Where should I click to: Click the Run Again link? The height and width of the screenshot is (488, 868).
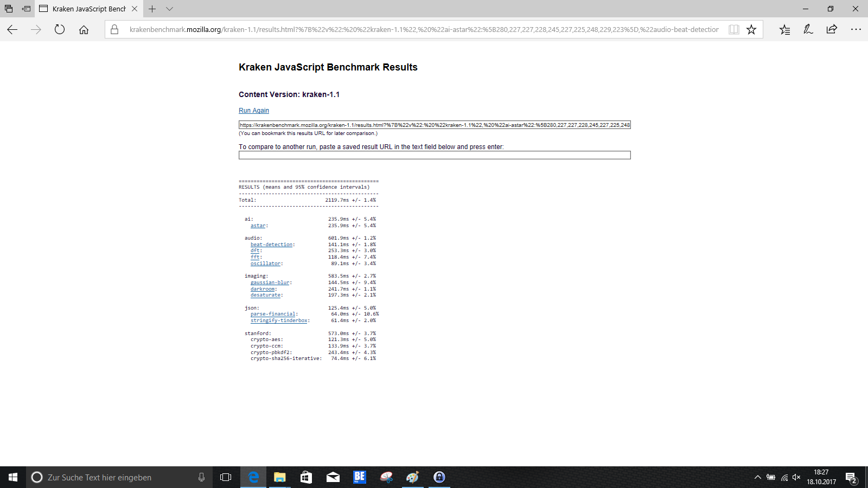(x=254, y=111)
